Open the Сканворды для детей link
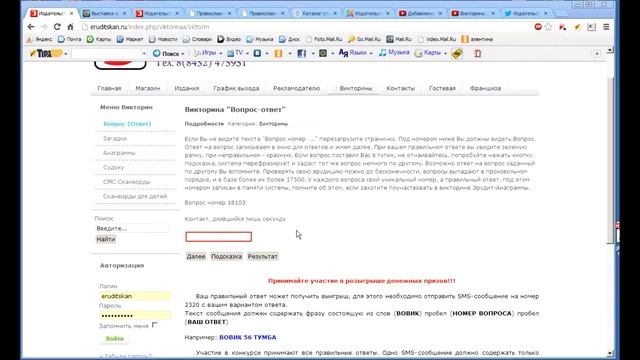Viewport: 640px width, 360px height. 135,196
